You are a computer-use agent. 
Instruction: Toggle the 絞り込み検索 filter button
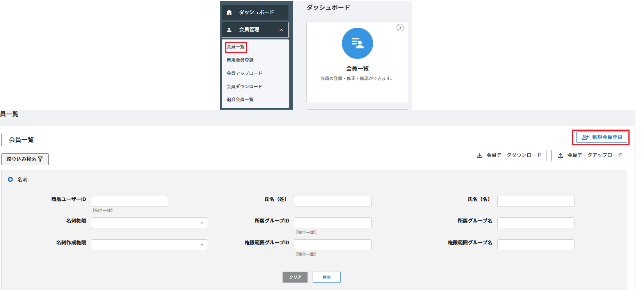25,159
